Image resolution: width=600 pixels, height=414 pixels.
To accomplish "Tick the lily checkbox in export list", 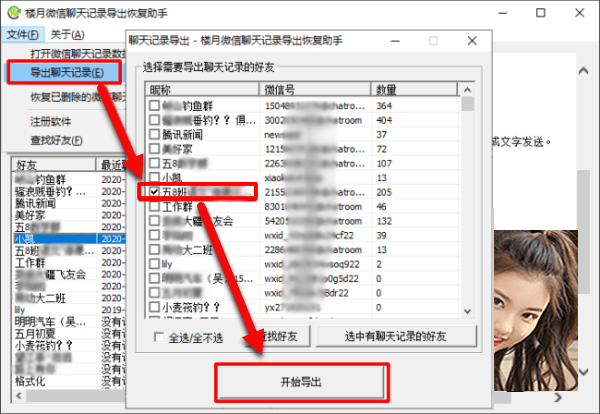I will click(155, 263).
